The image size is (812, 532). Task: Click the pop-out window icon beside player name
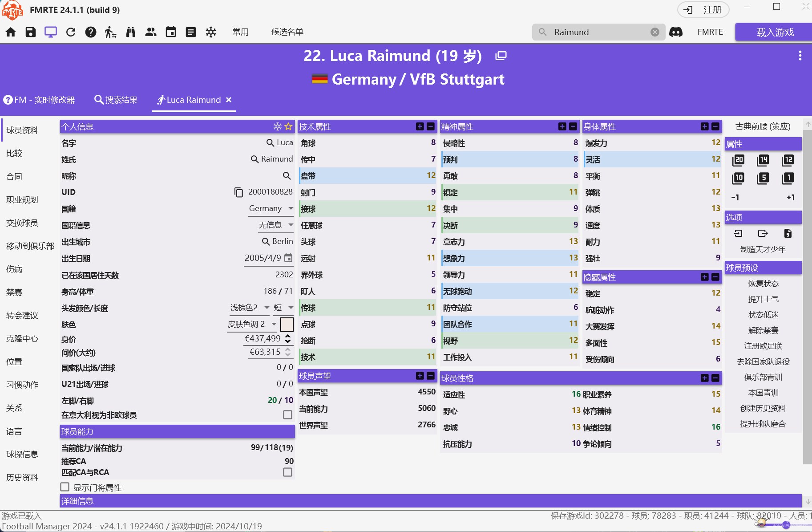pos(501,56)
